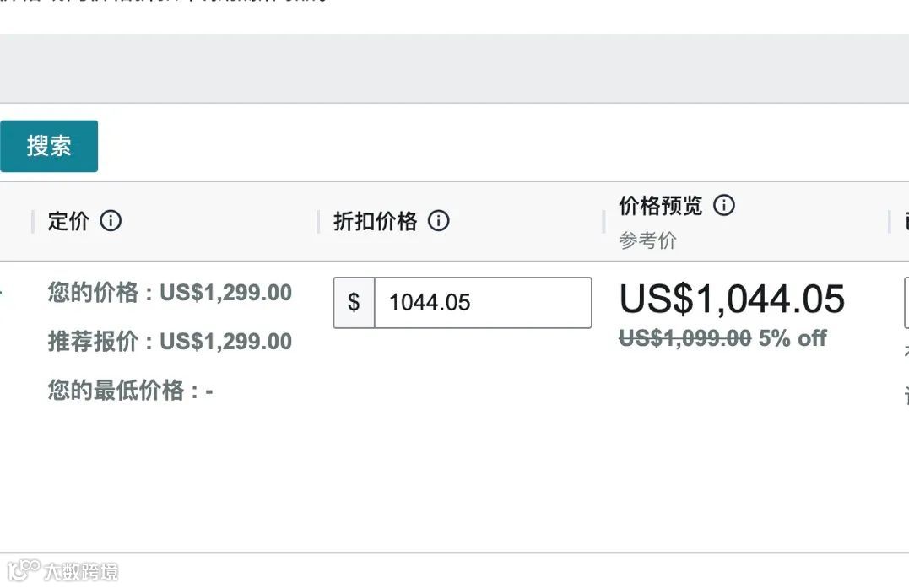The width and height of the screenshot is (909, 588).
Task: Click the 您的价格 US$1,299.00 text
Action: point(170,293)
